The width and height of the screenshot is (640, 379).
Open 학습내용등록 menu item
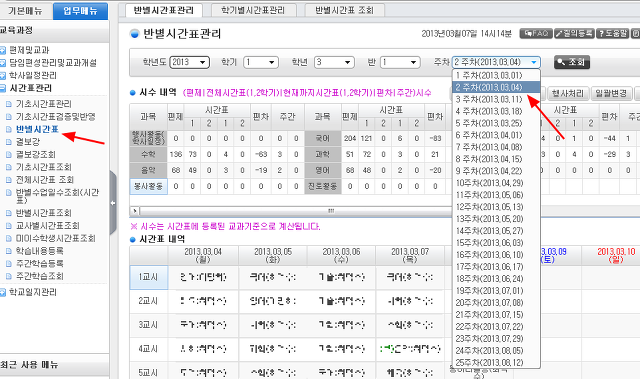[x=40, y=251]
